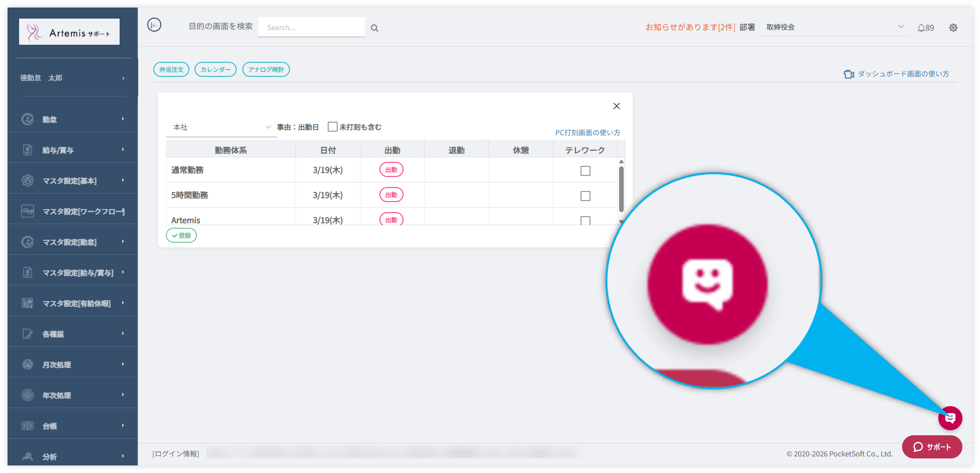Screen dimensions: 980x473
Task: Click the attendance table vertical scrollbar
Action: pyautogui.click(x=621, y=189)
